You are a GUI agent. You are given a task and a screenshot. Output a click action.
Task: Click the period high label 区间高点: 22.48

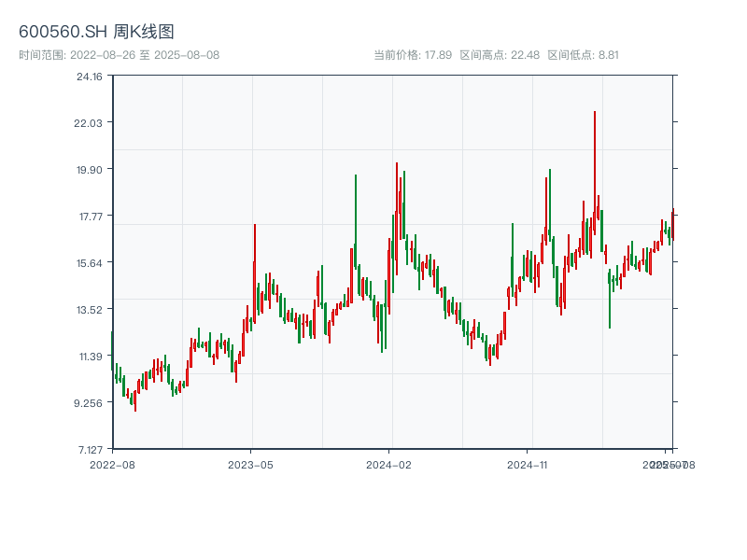point(500,55)
